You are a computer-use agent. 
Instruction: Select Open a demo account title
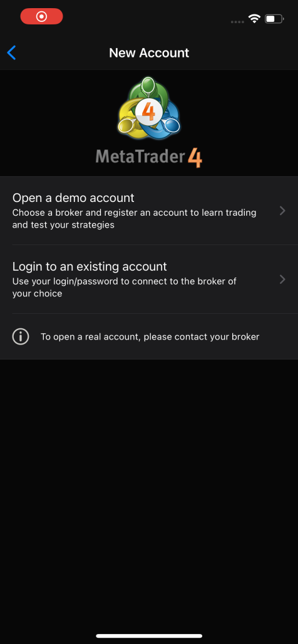point(73,198)
